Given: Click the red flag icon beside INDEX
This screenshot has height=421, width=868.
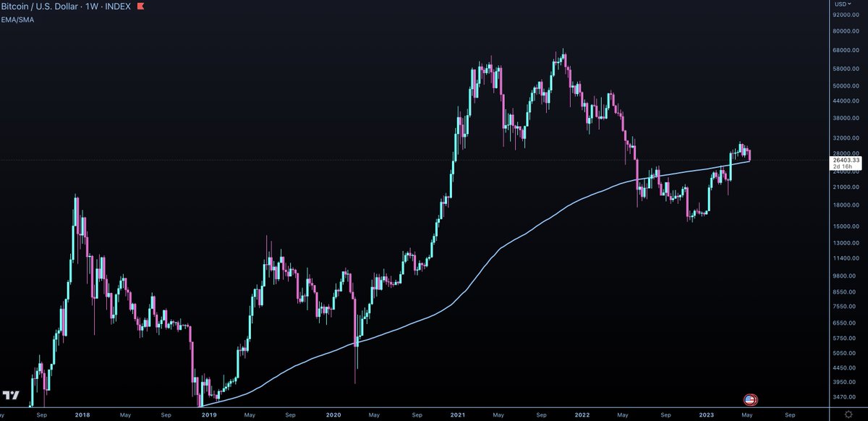Looking at the screenshot, I should tap(140, 7).
